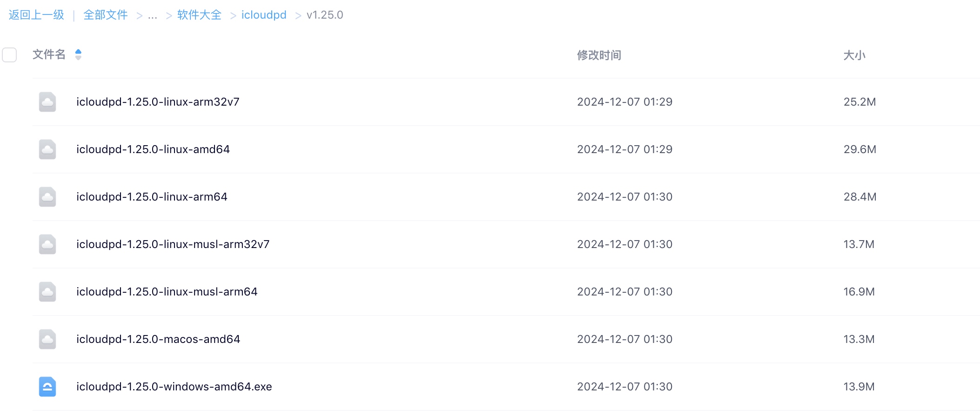The height and width of the screenshot is (416, 980).
Task: Tick the select-all checkbox beside 文件名
Action: [9, 55]
